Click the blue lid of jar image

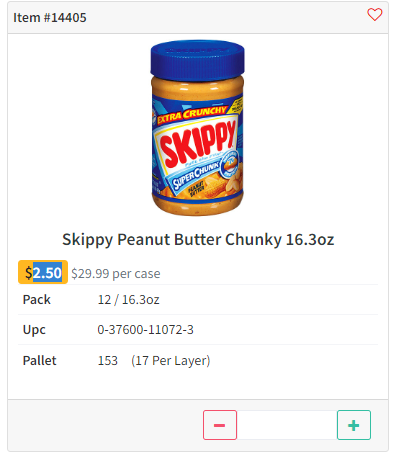(x=197, y=60)
